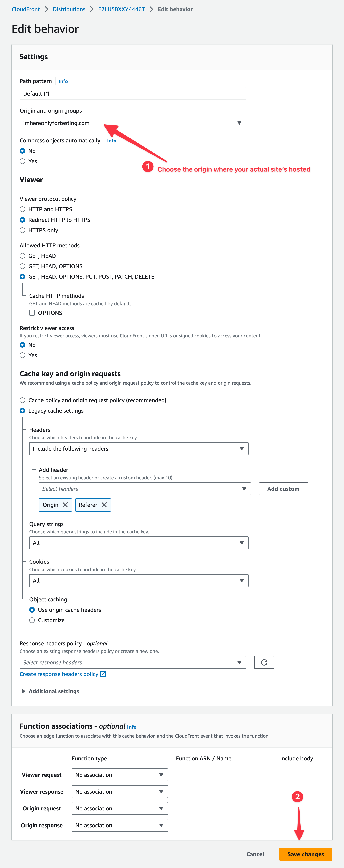Click the Path pattern input field
This screenshot has width=344, height=868.
[x=133, y=94]
